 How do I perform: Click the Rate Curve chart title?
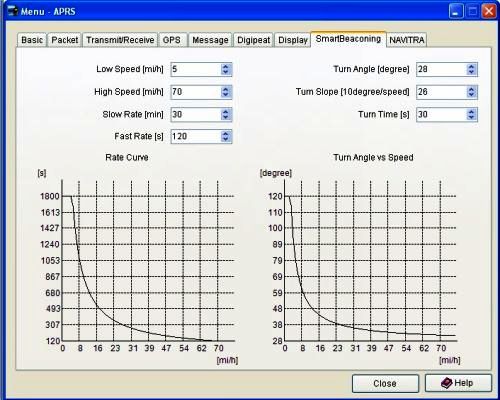127,157
